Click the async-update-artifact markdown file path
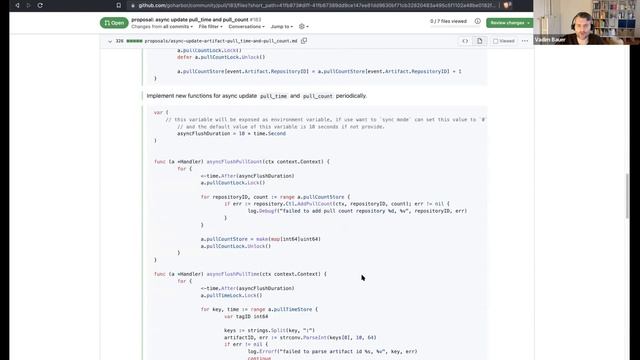The image size is (640, 360). 221,41
